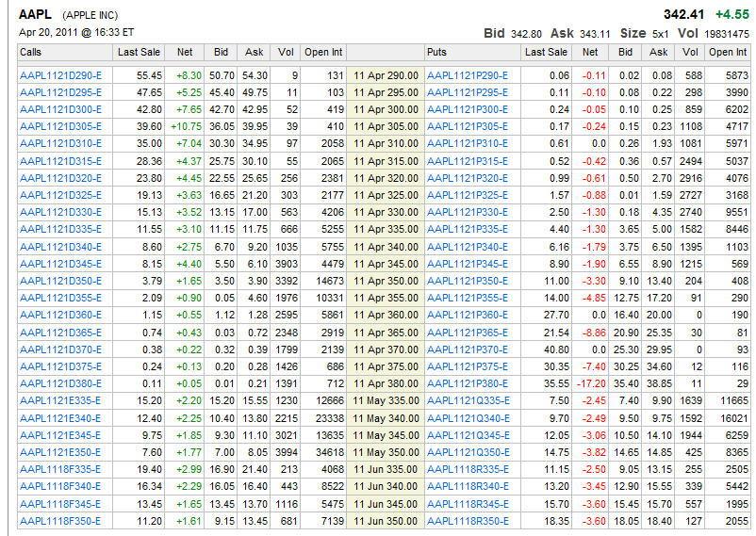
Task: Select the 11 Jun 335.00 strike cell
Action: coord(386,468)
